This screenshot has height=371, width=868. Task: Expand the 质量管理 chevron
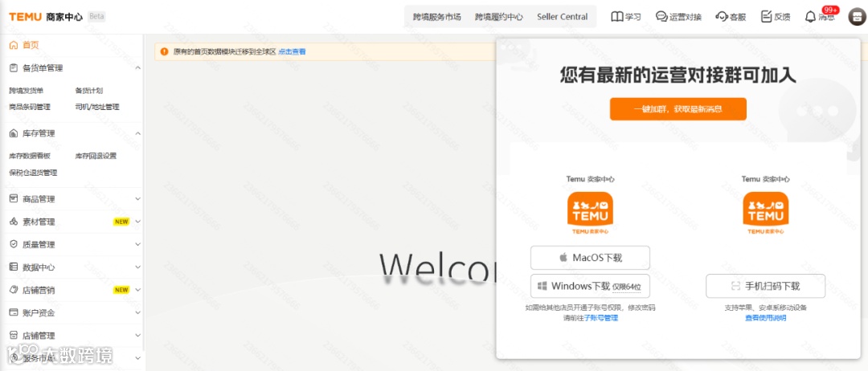[x=138, y=244]
